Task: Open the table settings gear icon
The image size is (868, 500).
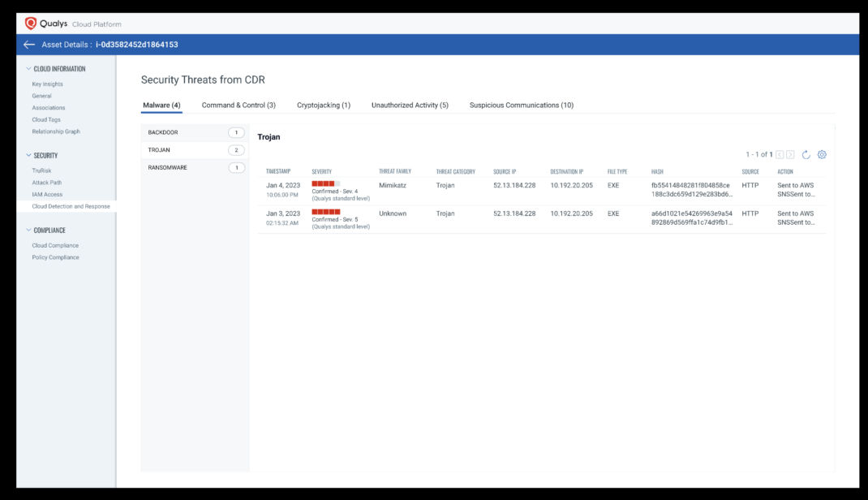Action: pos(822,154)
